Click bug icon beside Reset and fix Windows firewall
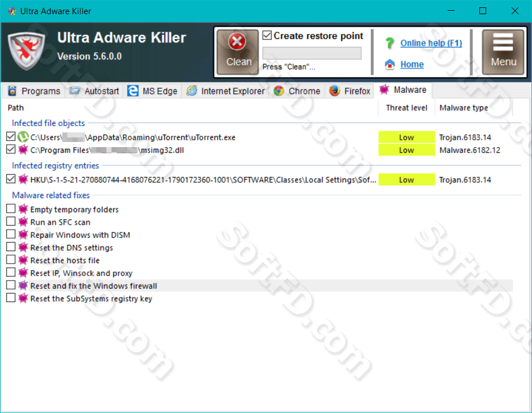Image resolution: width=532 pixels, height=413 pixels. click(23, 286)
